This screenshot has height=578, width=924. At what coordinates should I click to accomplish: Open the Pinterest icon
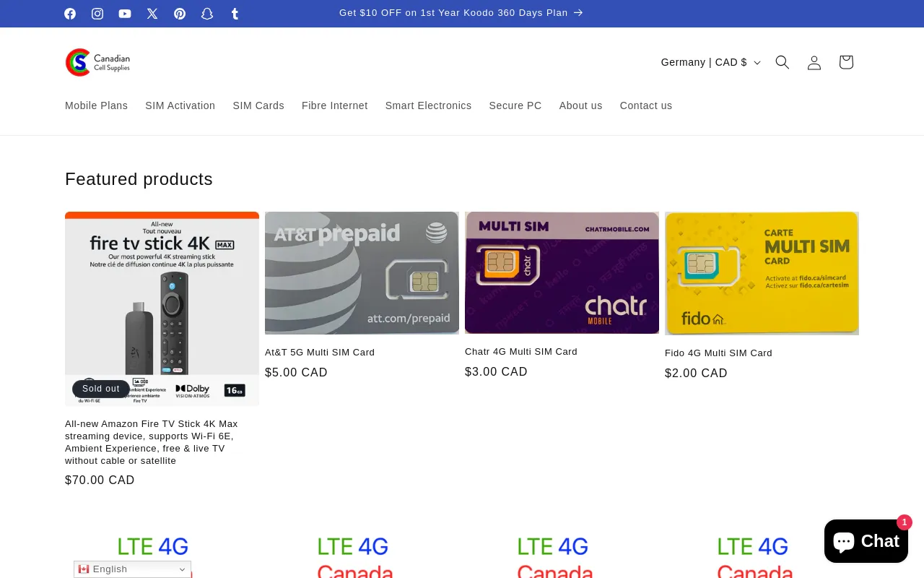click(180, 14)
